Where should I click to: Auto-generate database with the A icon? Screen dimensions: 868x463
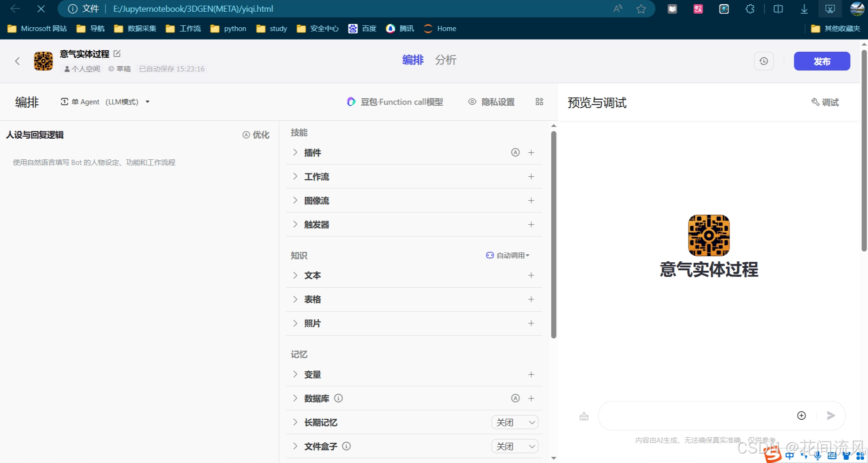(x=515, y=398)
